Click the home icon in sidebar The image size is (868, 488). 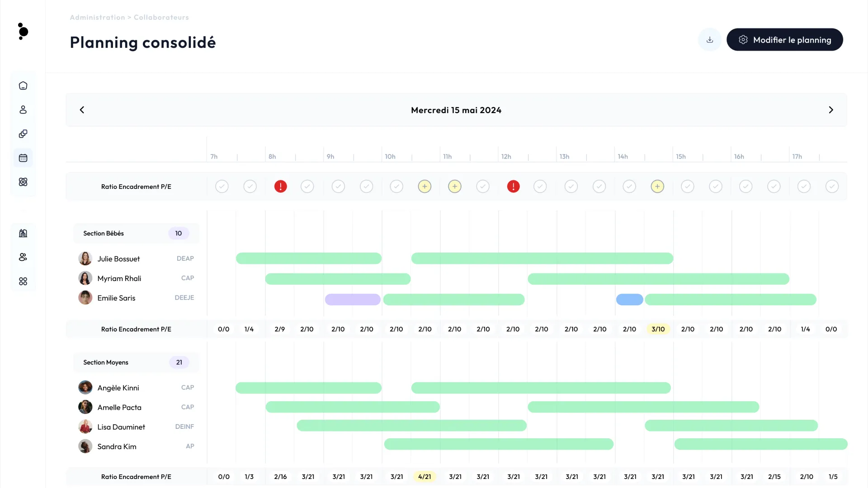point(23,86)
